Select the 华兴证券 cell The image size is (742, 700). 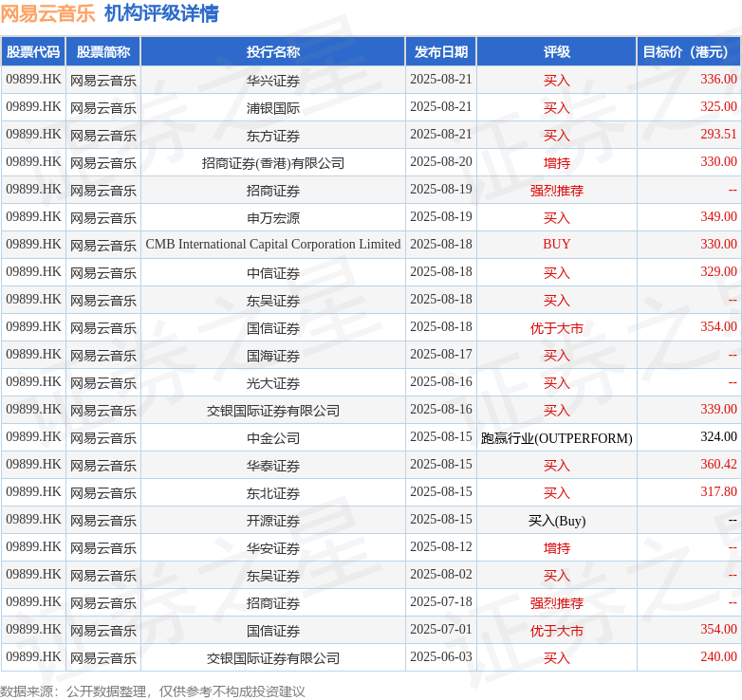[x=273, y=80]
